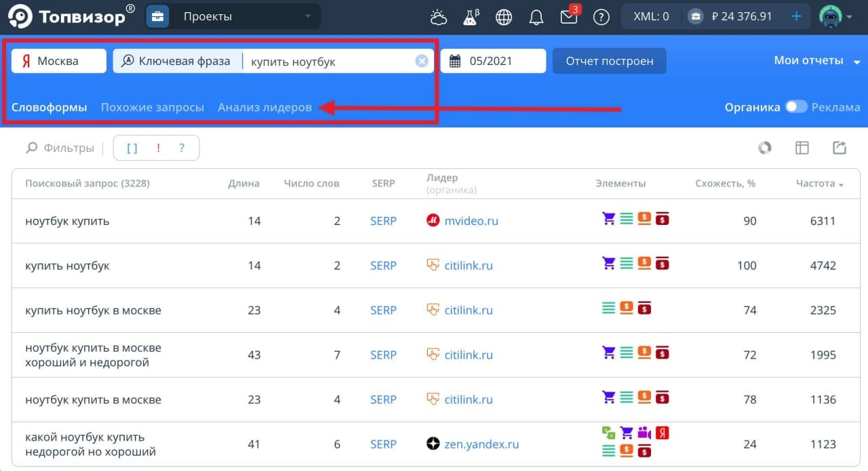The image size is (868, 471).
Task: Click green lines element in купить ноутбук row
Action: tap(627, 263)
